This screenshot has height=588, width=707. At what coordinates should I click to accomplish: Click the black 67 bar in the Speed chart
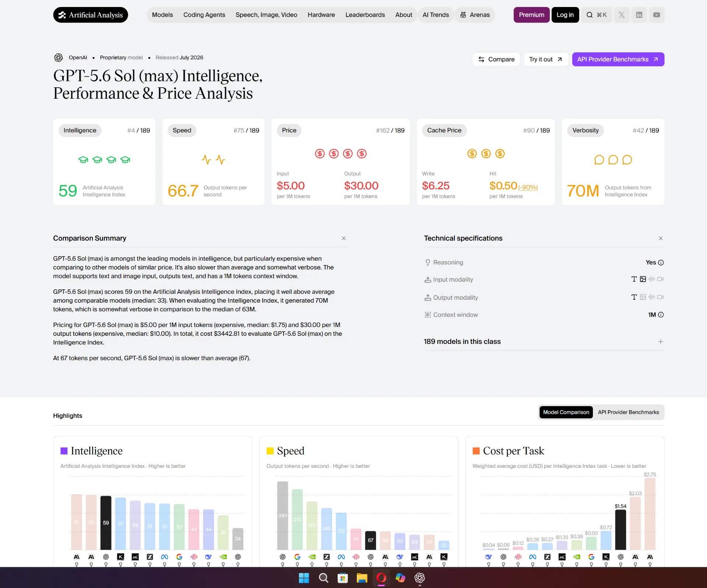pos(370,541)
